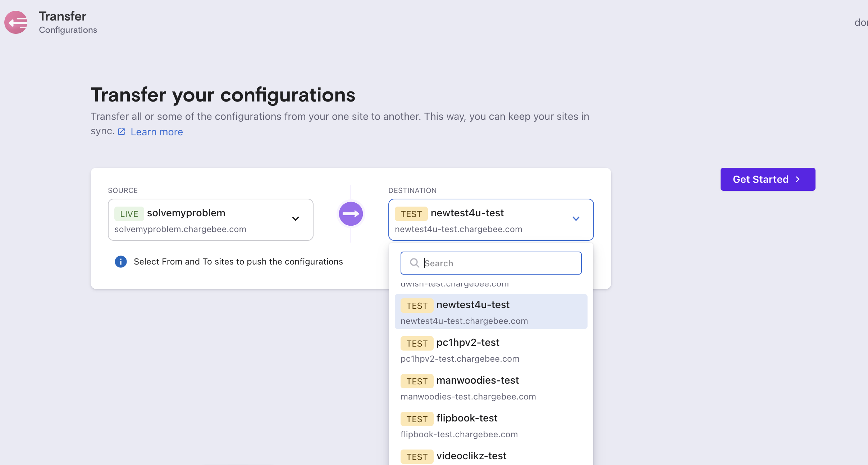Viewport: 868px width, 465px height.
Task: Click the purple arrow icon between sites
Action: point(351,214)
